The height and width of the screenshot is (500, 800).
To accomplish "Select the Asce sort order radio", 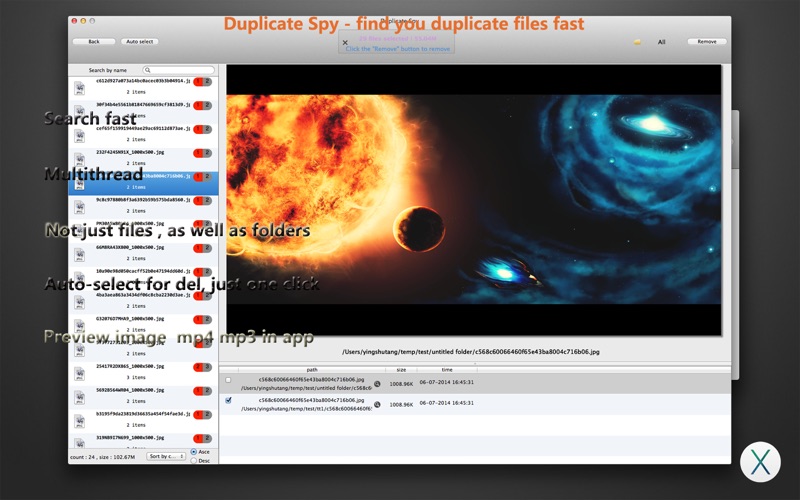I will point(194,452).
